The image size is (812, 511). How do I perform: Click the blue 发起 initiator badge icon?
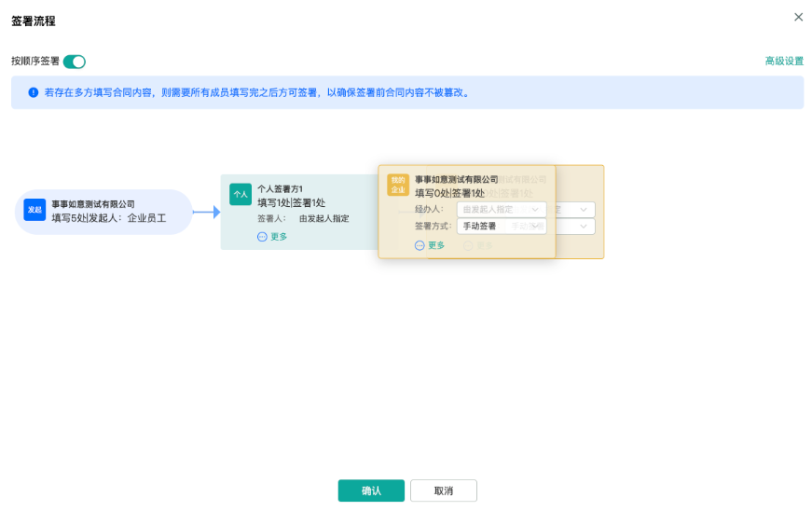(x=34, y=210)
